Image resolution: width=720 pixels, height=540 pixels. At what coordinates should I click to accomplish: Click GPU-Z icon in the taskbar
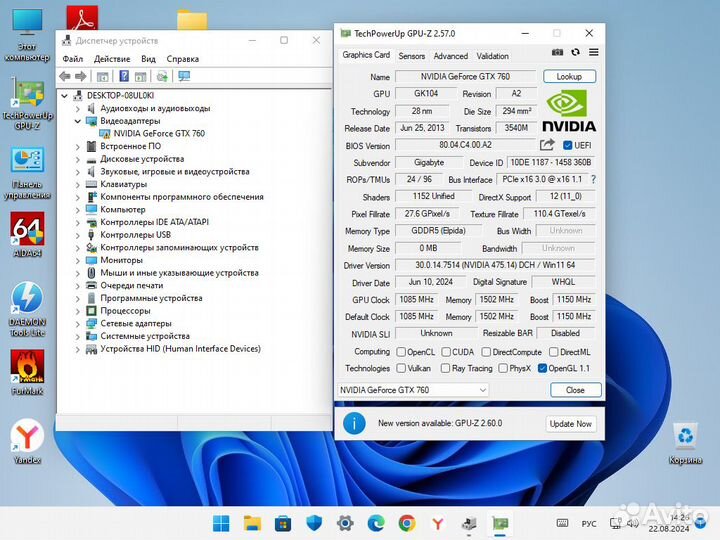(500, 523)
